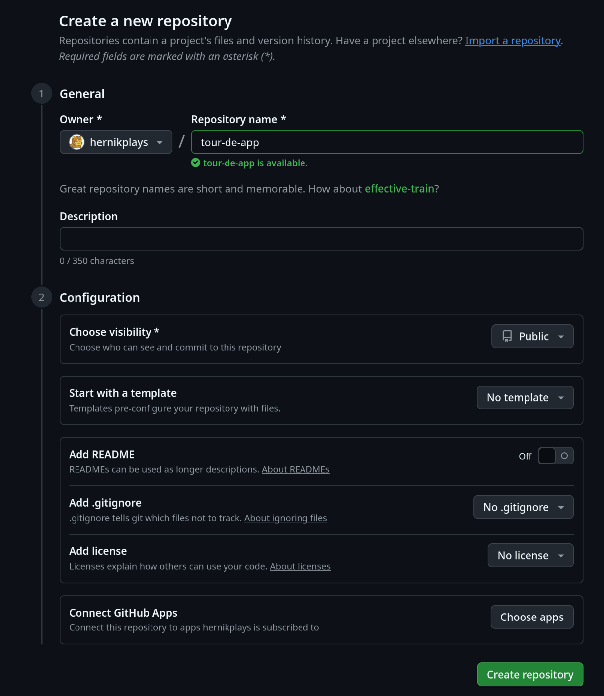Focus the Description text field
This screenshot has width=604, height=696.
coord(321,239)
